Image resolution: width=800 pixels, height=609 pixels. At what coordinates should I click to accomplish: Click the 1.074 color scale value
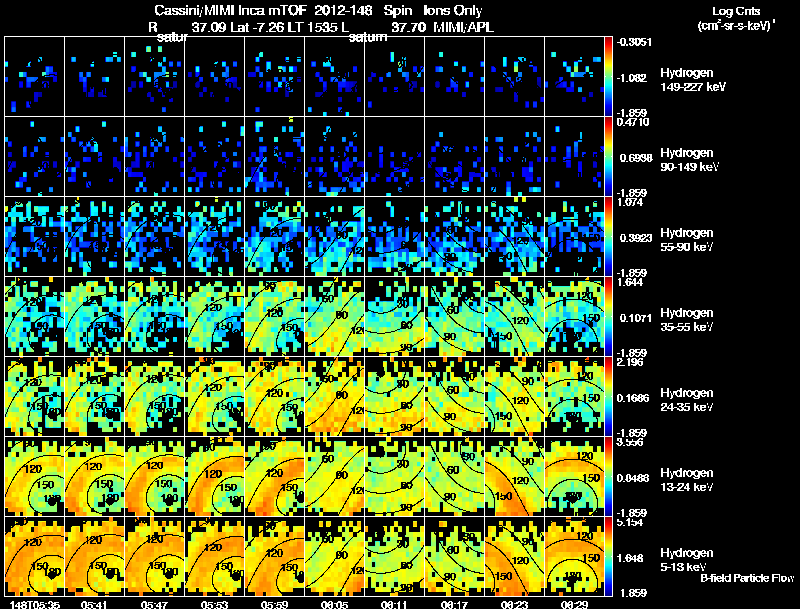point(630,202)
